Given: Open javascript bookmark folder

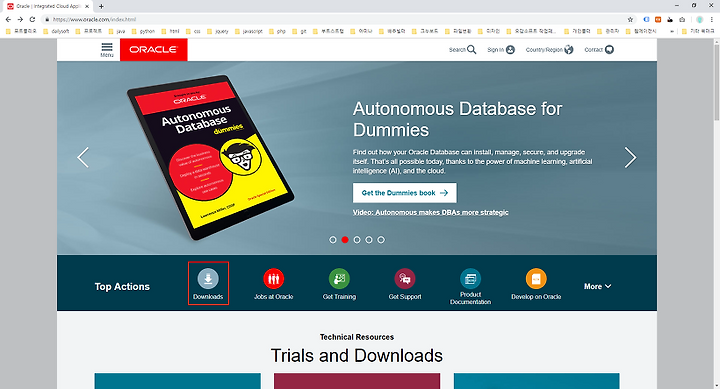Looking at the screenshot, I should point(248,31).
